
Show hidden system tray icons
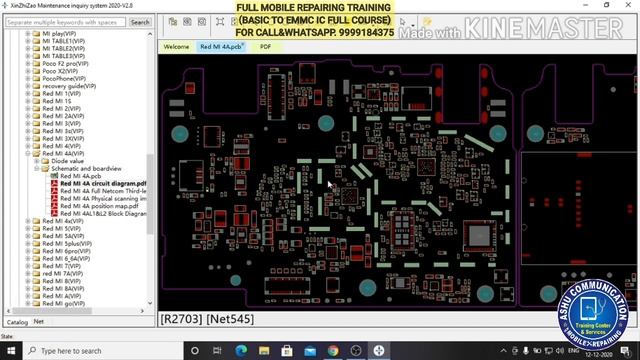point(503,351)
